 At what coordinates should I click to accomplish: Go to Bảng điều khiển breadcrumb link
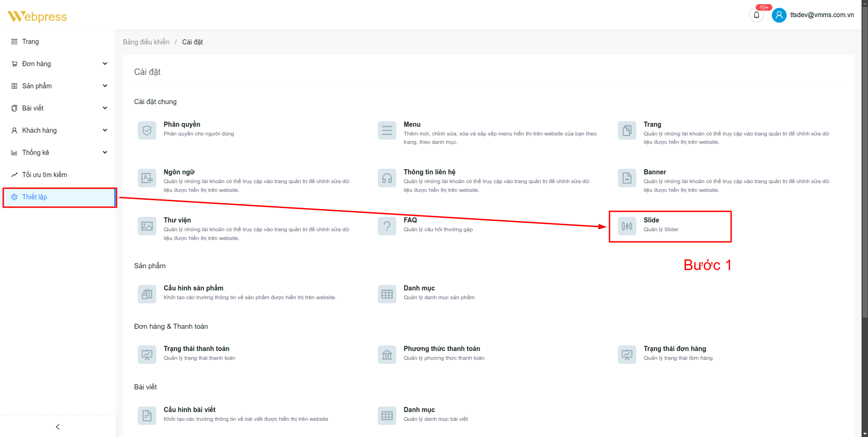point(146,42)
